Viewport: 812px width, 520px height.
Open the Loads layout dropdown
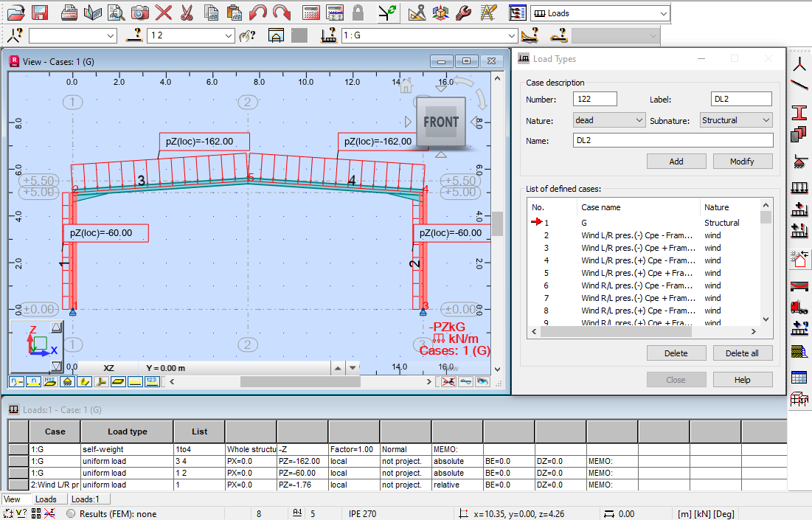[x=600, y=13]
